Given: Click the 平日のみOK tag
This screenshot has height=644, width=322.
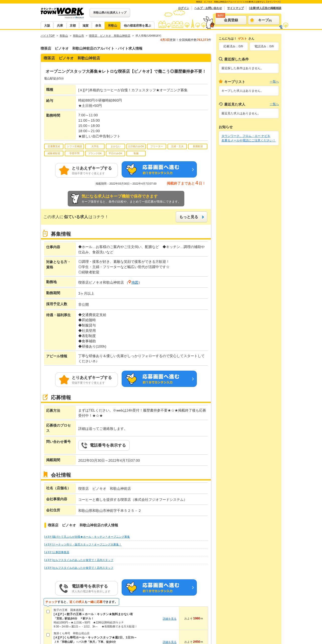Looking at the screenshot, I should [x=116, y=153].
